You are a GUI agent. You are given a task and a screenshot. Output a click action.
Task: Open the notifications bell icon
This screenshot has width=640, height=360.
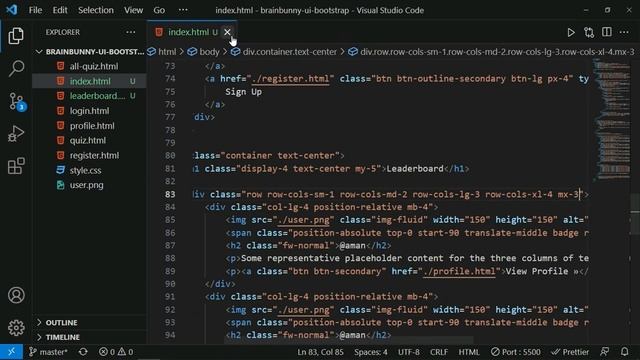tap(624, 352)
